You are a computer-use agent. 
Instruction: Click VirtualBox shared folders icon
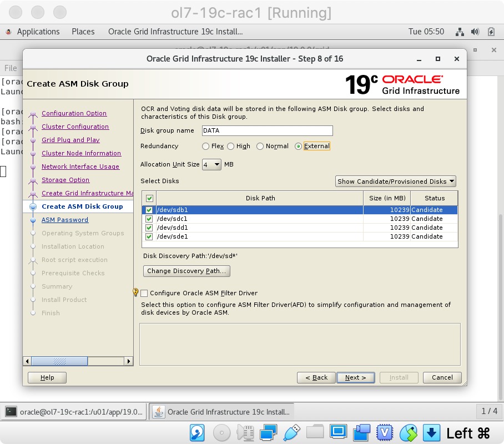315,432
